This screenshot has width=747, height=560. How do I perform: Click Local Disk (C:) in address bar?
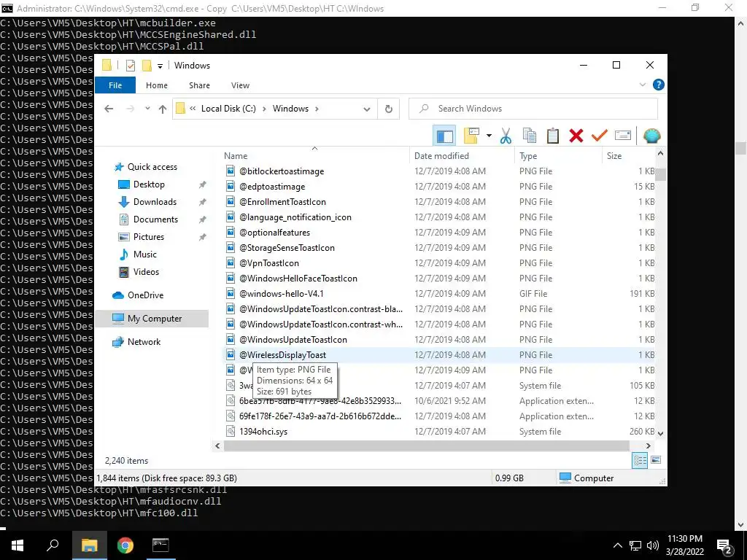click(228, 109)
